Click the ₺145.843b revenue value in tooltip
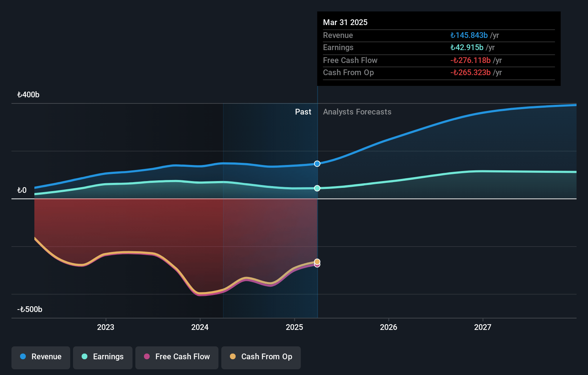 point(469,35)
